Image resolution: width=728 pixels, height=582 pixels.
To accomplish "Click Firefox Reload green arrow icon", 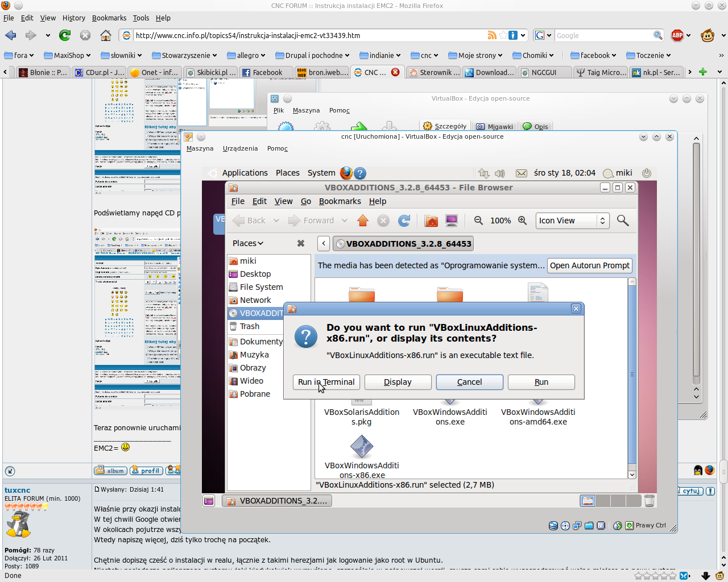I will coord(65,35).
